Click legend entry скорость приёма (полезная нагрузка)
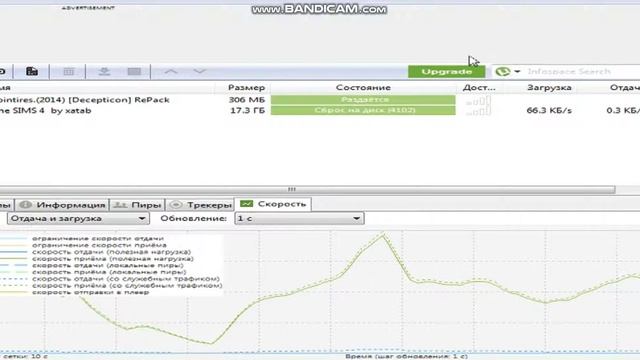 (x=113, y=259)
